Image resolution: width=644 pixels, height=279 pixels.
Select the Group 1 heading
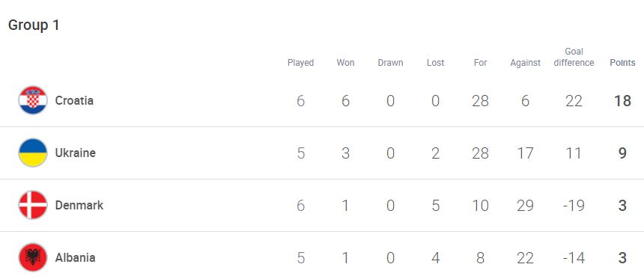(x=34, y=25)
